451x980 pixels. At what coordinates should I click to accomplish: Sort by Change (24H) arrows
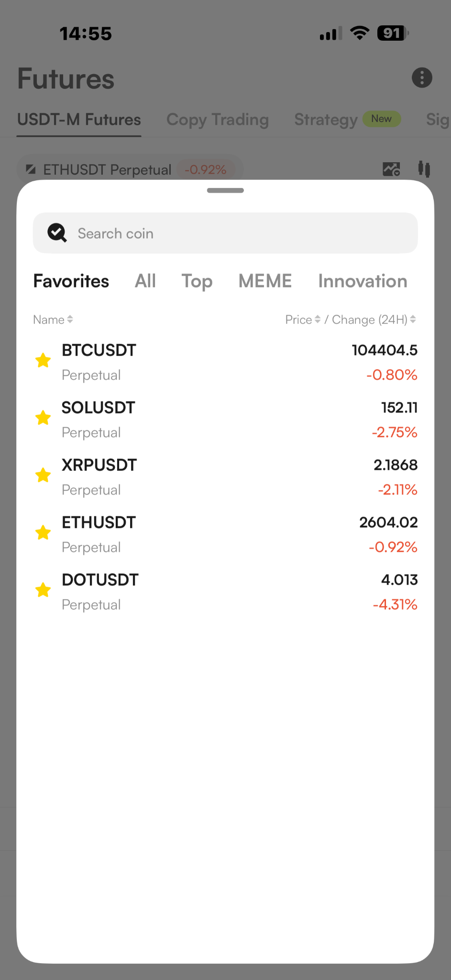pos(413,319)
